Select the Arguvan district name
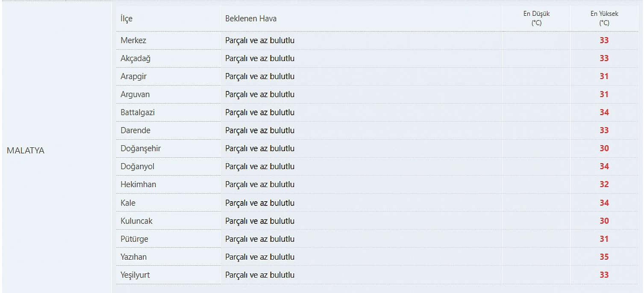 tap(135, 94)
